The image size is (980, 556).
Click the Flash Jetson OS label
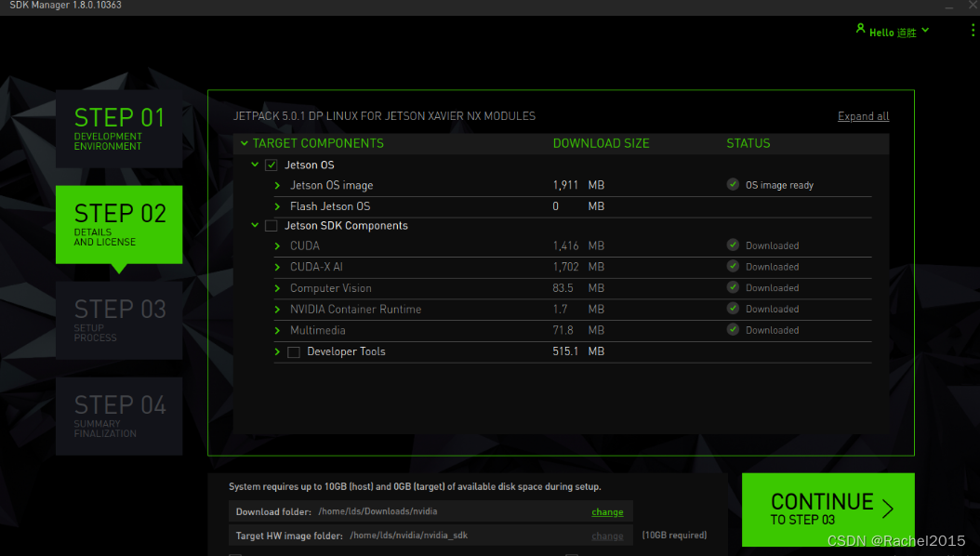[330, 206]
